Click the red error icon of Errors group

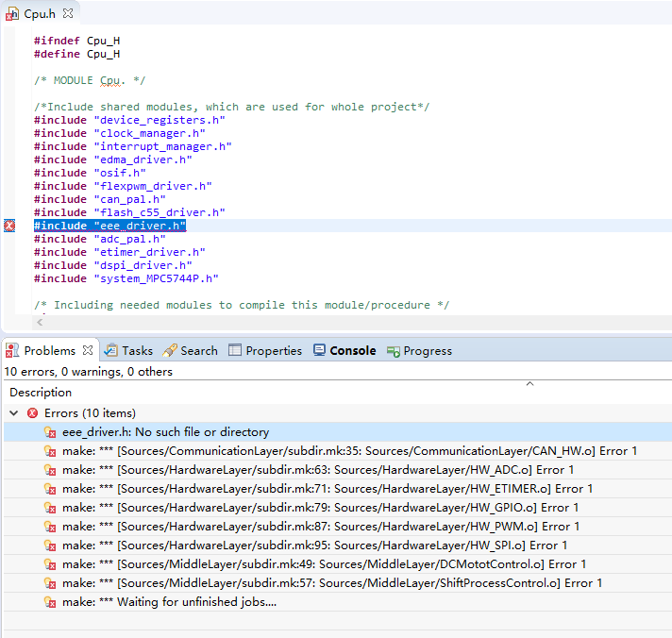(32, 413)
